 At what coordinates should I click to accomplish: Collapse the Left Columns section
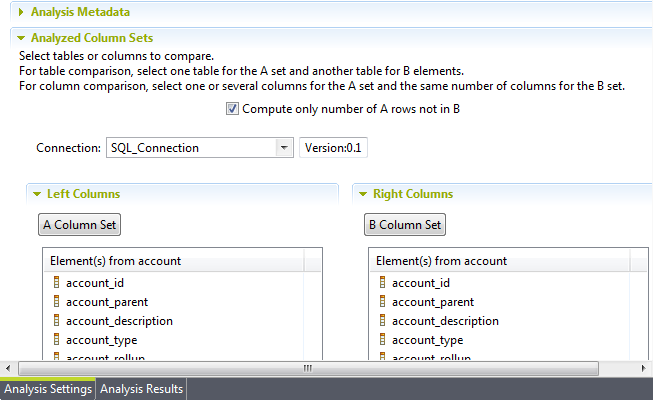[37, 194]
